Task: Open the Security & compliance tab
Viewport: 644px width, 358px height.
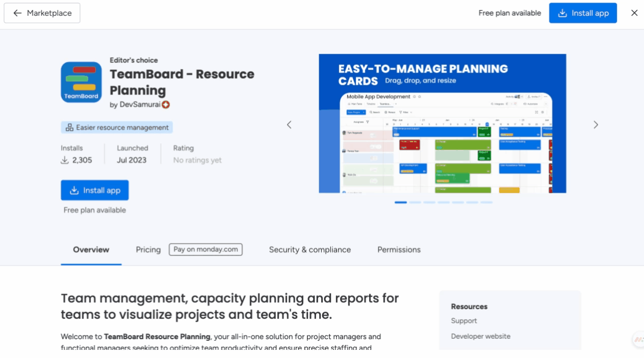Action: click(310, 250)
